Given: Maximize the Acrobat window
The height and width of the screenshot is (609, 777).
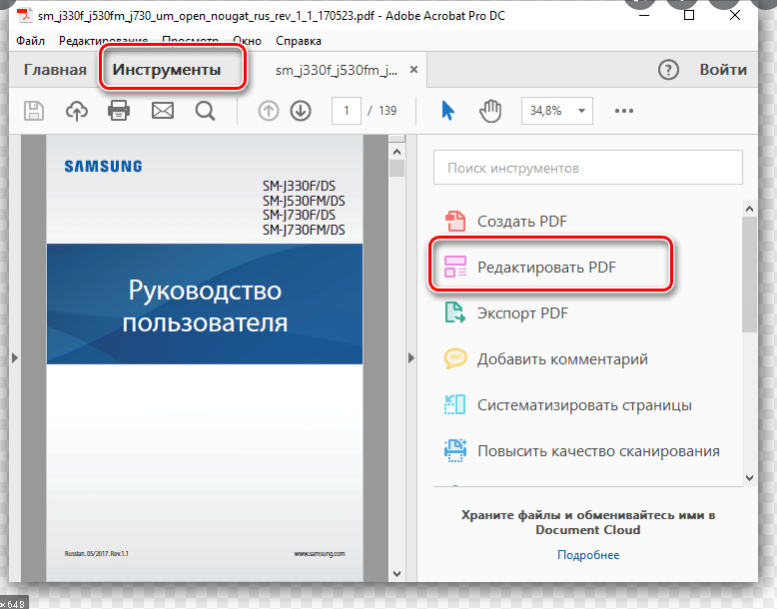Looking at the screenshot, I should pos(688,15).
